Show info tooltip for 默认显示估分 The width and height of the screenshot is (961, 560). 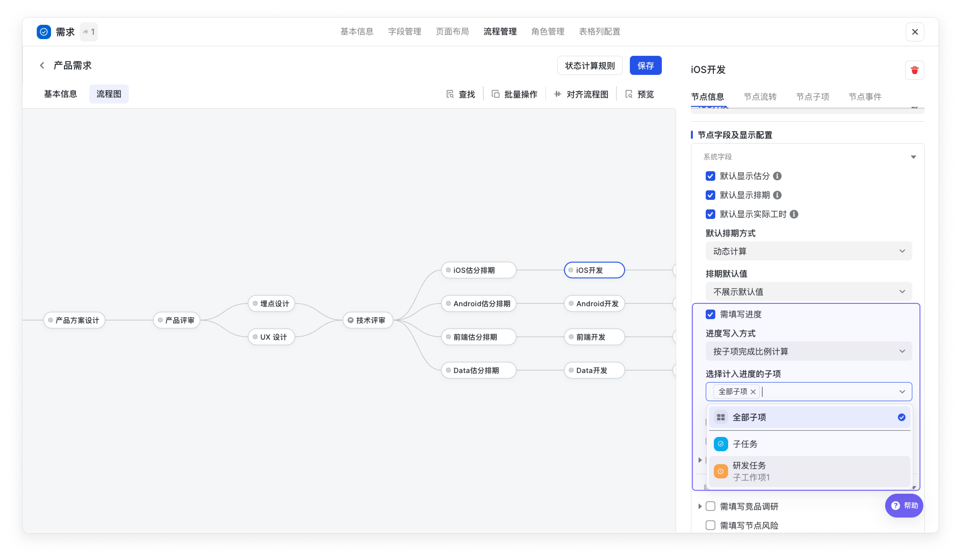(x=777, y=176)
